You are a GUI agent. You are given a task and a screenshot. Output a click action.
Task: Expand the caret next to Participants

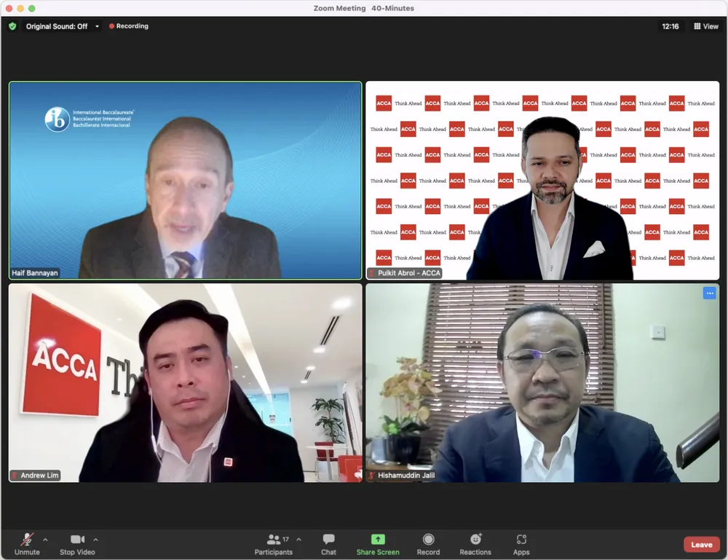298,540
